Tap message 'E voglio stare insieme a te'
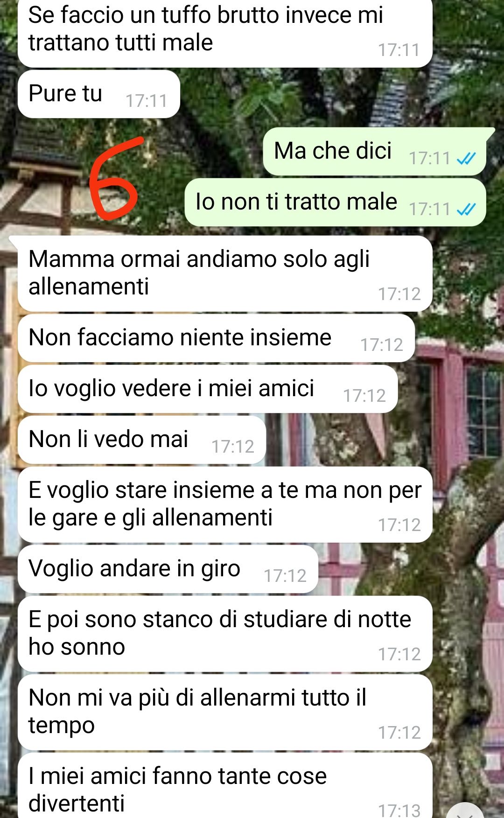This screenshot has width=504, height=818. tap(225, 504)
